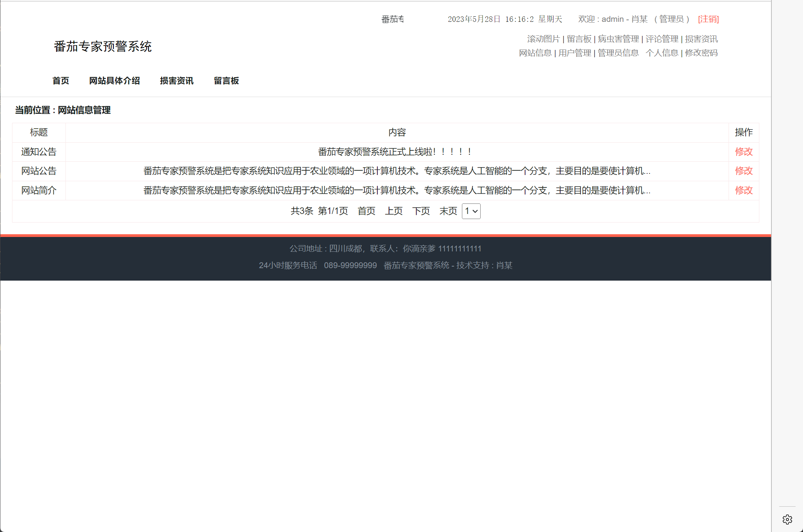Open the 网站信息 management link
803x532 pixels.
(536, 53)
